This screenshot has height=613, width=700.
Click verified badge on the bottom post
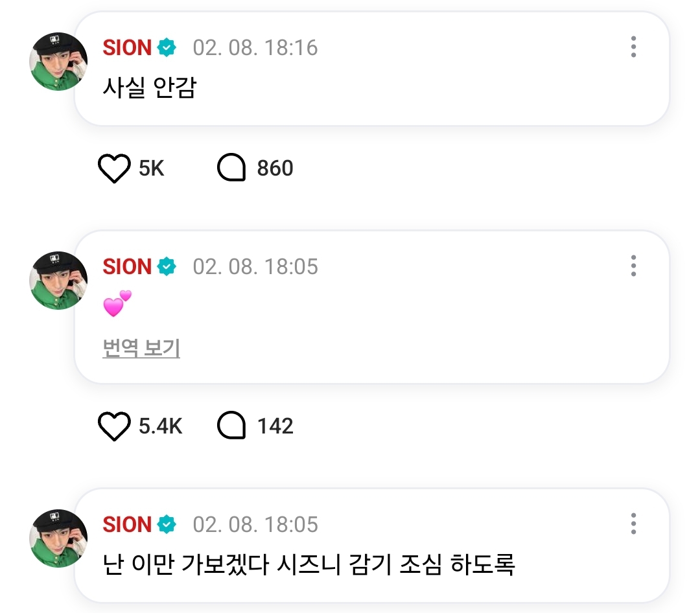point(167,524)
